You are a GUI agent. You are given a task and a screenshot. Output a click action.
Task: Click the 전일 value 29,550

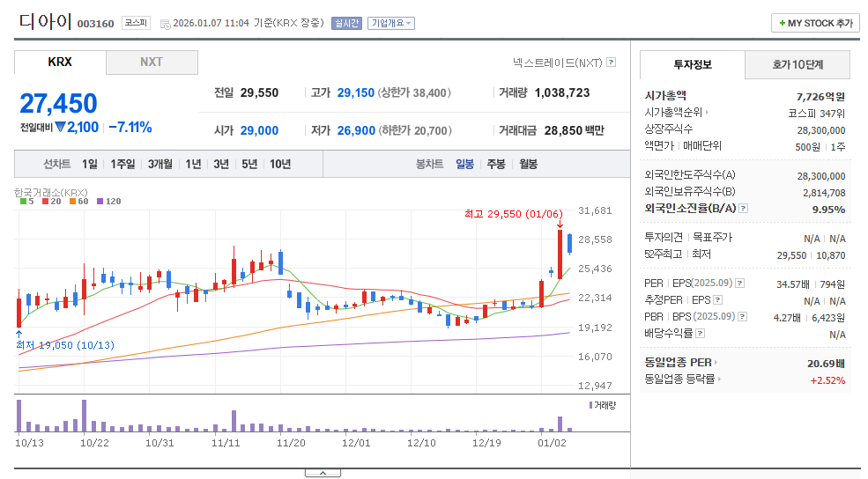(x=259, y=93)
